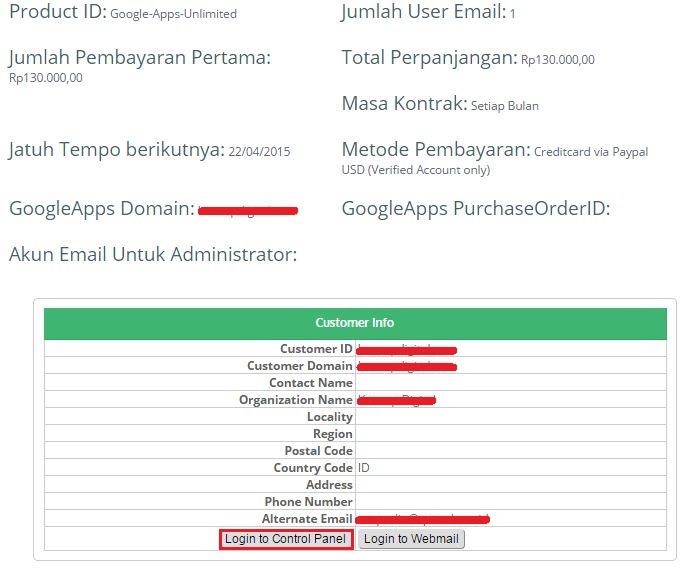Click the Locality row label
Image resolution: width=694 pixels, height=572 pixels.
click(329, 417)
